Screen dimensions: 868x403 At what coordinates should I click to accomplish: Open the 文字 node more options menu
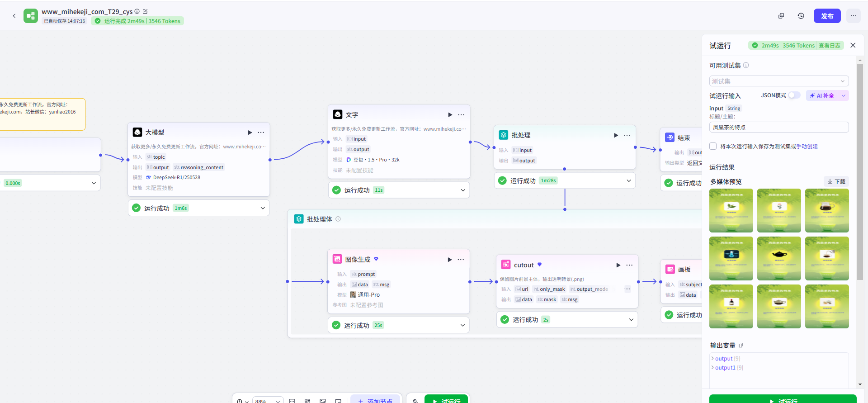pyautogui.click(x=461, y=115)
